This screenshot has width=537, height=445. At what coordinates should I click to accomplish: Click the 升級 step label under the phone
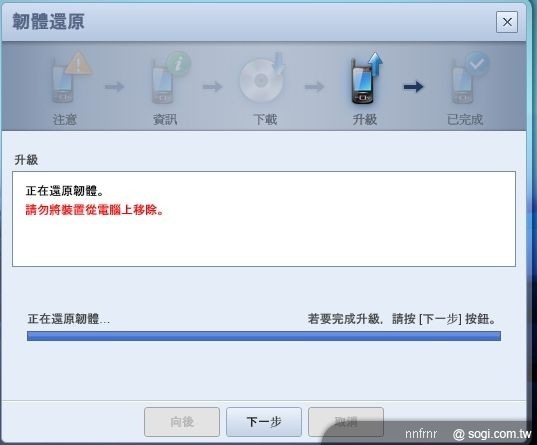coord(365,120)
